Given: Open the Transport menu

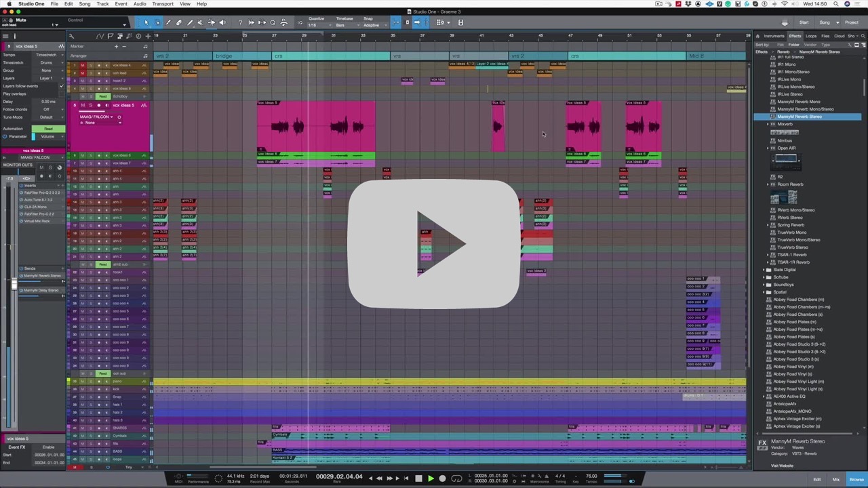Looking at the screenshot, I should tap(163, 4).
